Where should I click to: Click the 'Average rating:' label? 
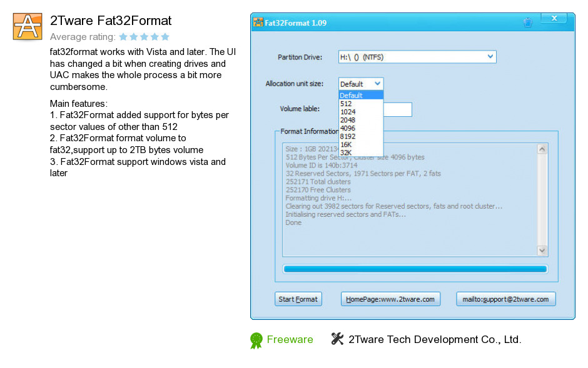click(83, 37)
